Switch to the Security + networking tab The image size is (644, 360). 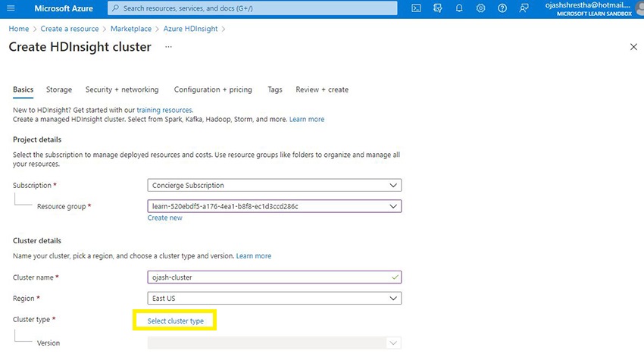(122, 89)
